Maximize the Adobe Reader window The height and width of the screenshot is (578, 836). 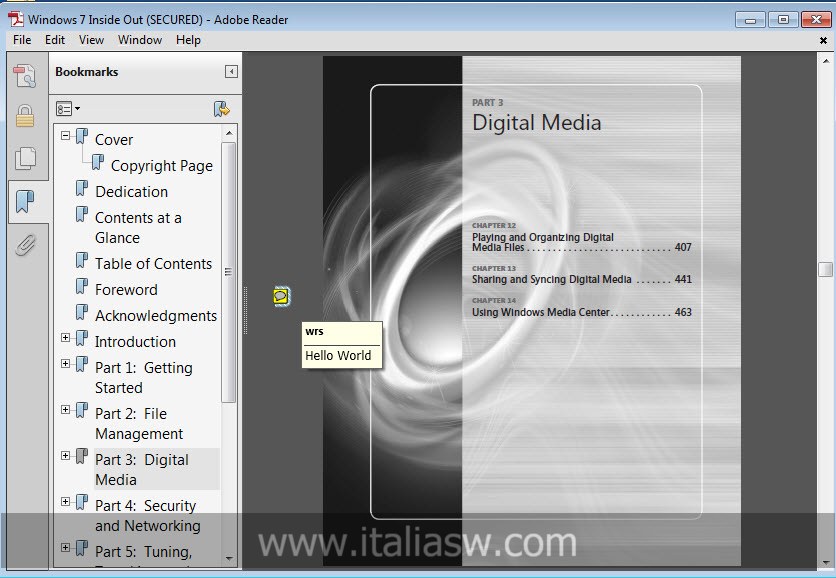(x=783, y=20)
